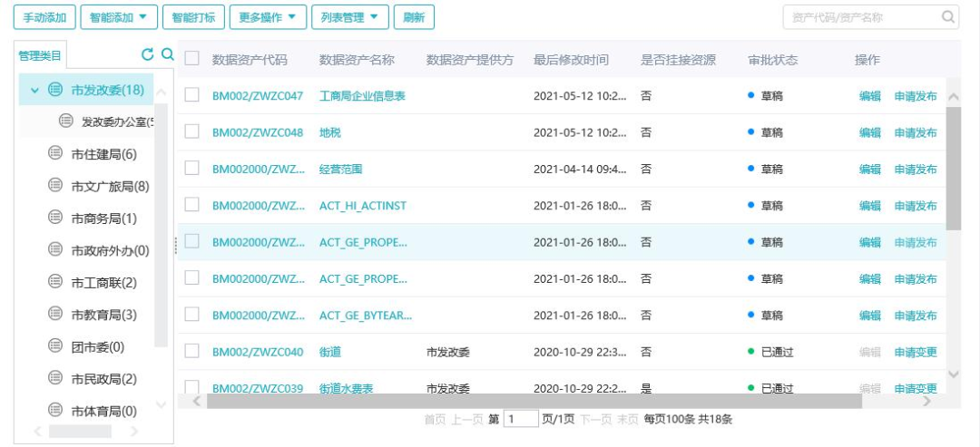
Task: Check the row for BM002/ZWZC047
Action: [x=191, y=95]
